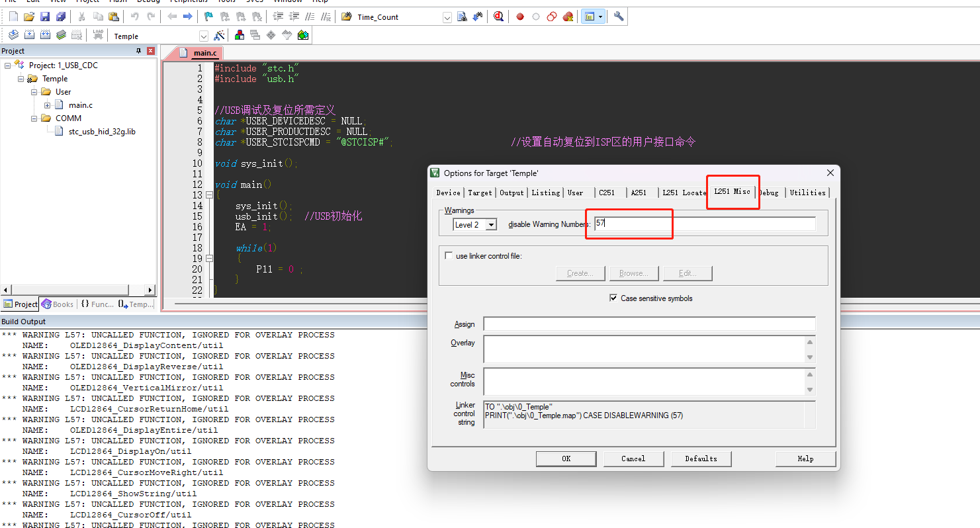Screen dimensions: 980x528
Task: Save the current file icon
Action: (x=45, y=17)
